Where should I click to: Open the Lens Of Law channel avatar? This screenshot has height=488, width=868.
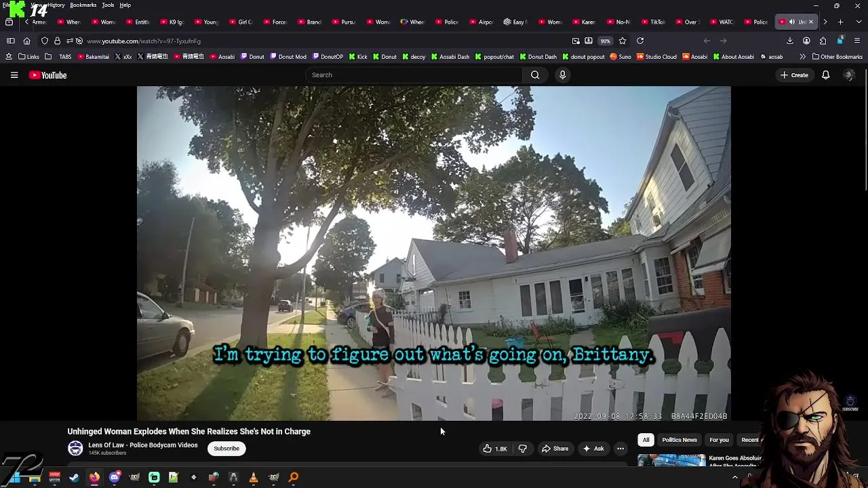(75, 449)
